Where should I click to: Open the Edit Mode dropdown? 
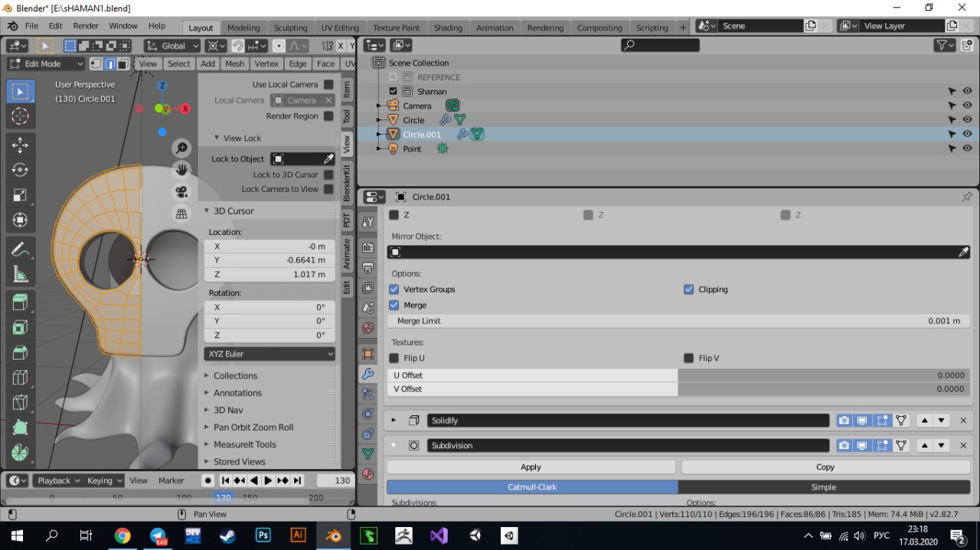click(x=45, y=64)
